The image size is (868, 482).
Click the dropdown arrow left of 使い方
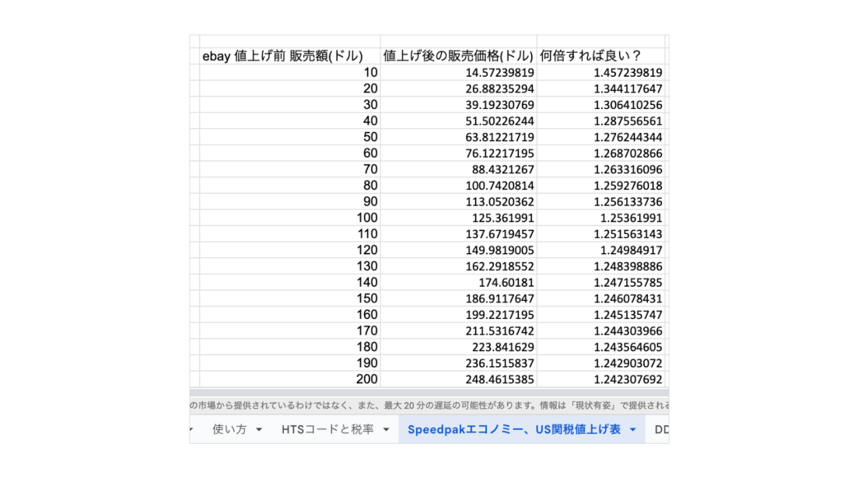193,430
